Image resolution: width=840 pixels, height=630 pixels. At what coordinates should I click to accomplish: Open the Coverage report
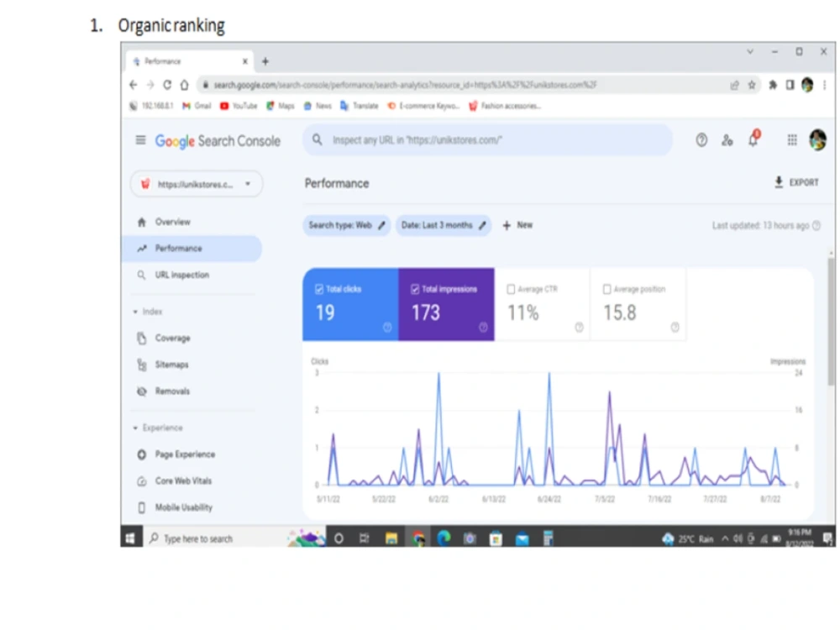(x=172, y=338)
